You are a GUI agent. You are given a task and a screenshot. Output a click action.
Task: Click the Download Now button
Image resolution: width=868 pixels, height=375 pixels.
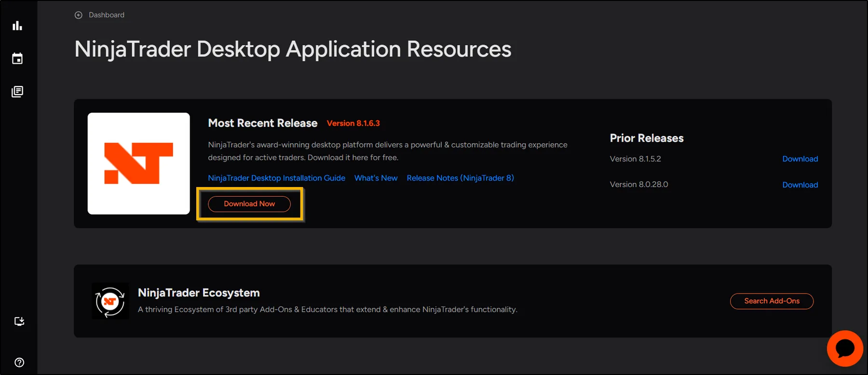(249, 204)
